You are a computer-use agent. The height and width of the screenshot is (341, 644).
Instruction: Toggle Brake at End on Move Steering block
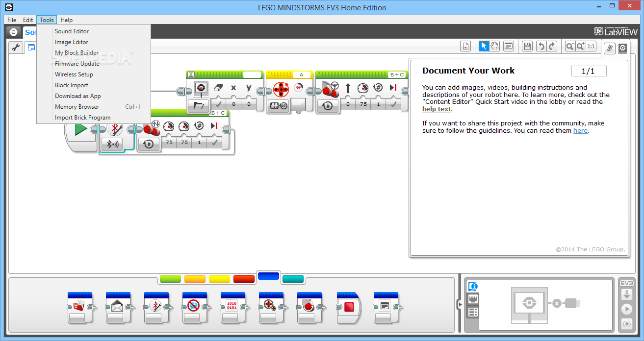coord(393,104)
